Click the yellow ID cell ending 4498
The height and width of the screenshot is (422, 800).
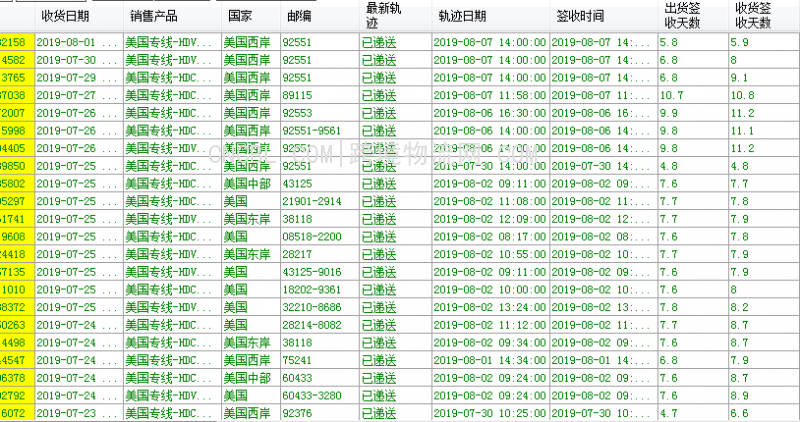pyautogui.click(x=17, y=342)
